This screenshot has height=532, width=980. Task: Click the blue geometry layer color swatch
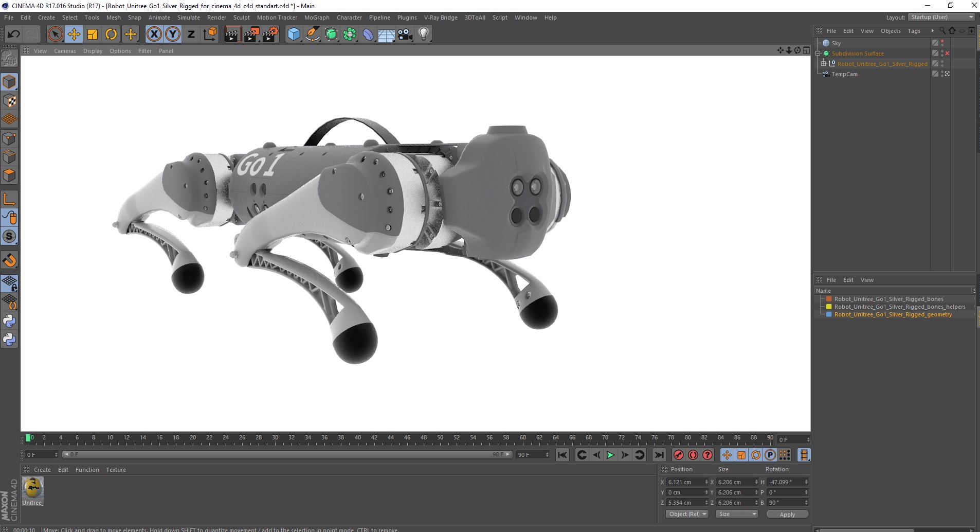(829, 314)
